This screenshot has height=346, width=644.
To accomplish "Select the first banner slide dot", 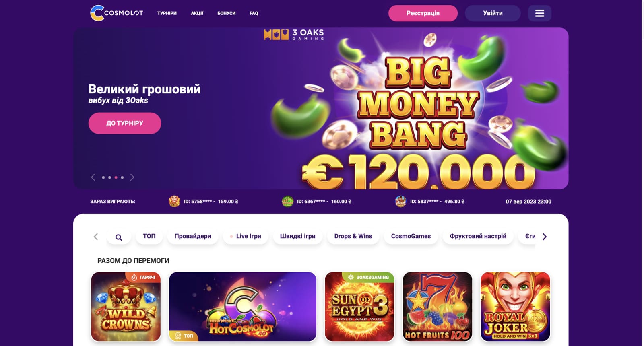I will point(103,177).
